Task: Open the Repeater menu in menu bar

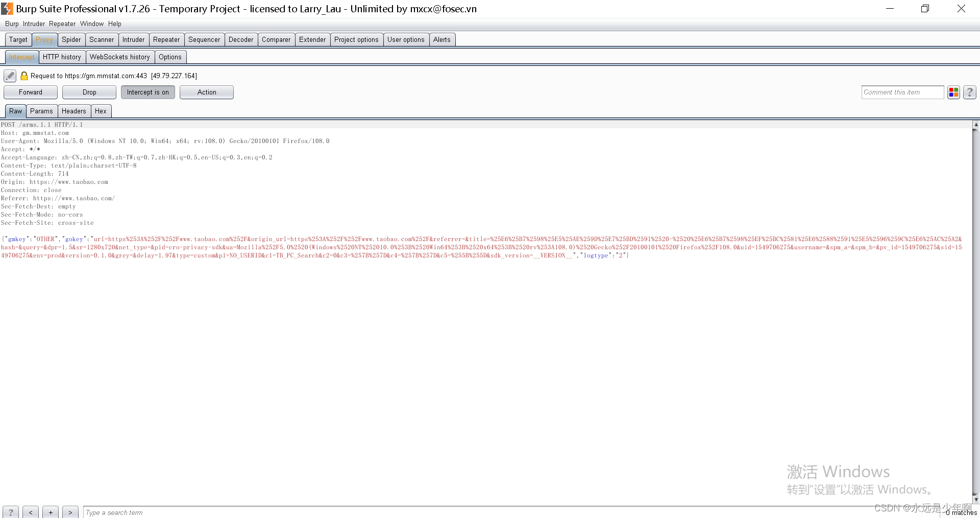Action: (x=62, y=24)
